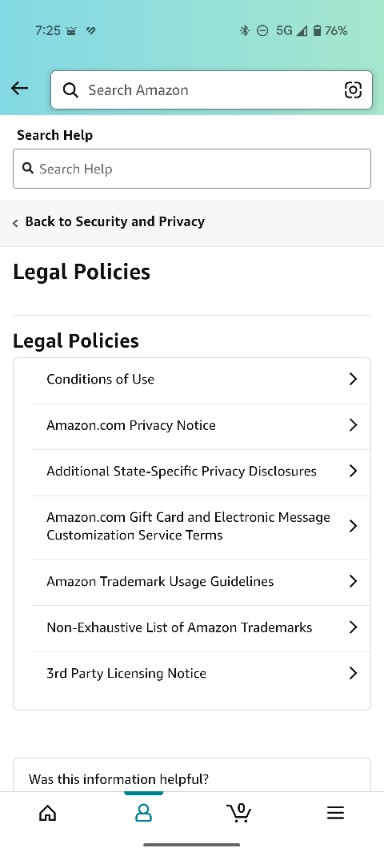Tap the magnifier icon in Search Amazon
This screenshot has height=856, width=384.
coord(70,90)
